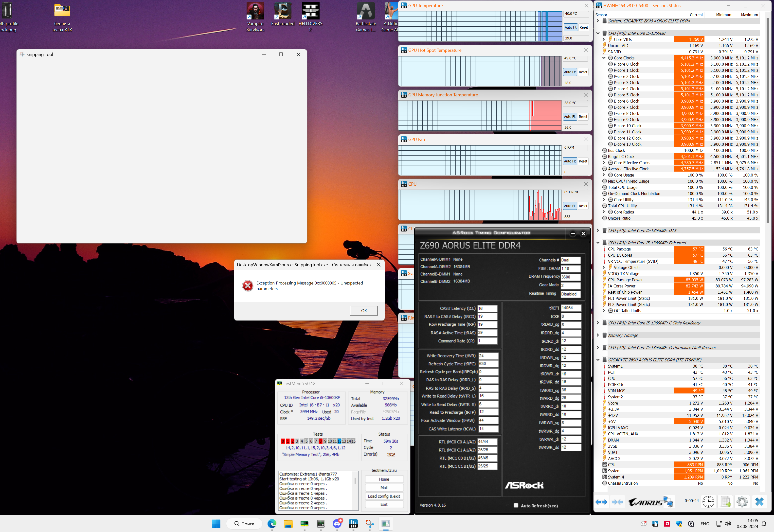
Task: Expand the Core VIDs tree node
Action: point(604,39)
